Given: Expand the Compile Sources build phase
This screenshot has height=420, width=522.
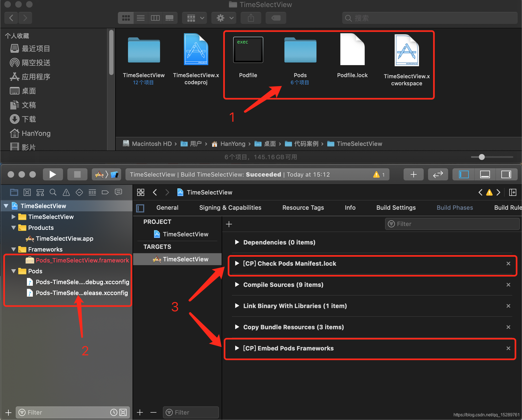Looking at the screenshot, I should click(x=237, y=285).
